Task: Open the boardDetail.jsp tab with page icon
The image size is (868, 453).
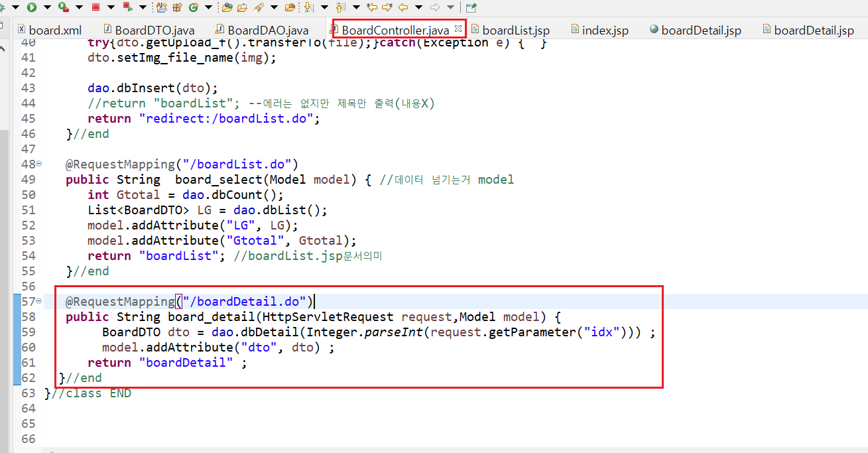Action: coord(808,30)
